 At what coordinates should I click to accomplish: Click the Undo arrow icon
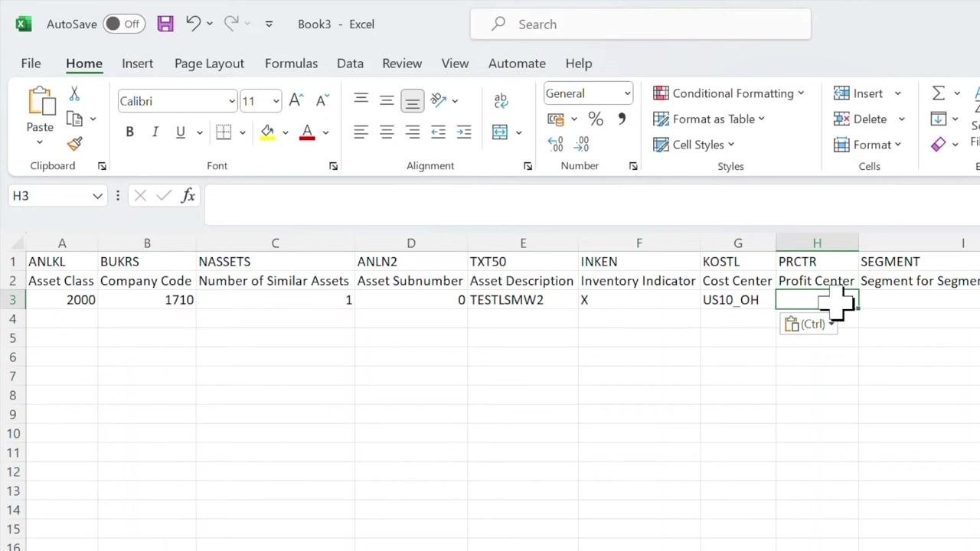[193, 24]
